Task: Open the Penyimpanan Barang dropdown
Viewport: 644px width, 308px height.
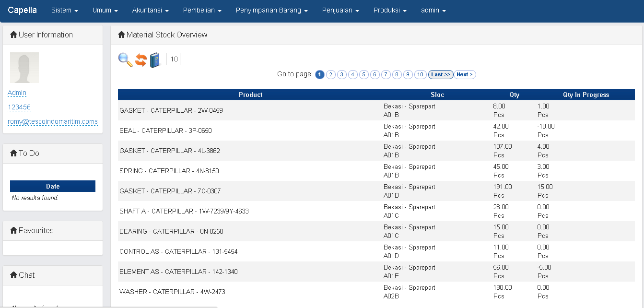Action: coord(271,10)
